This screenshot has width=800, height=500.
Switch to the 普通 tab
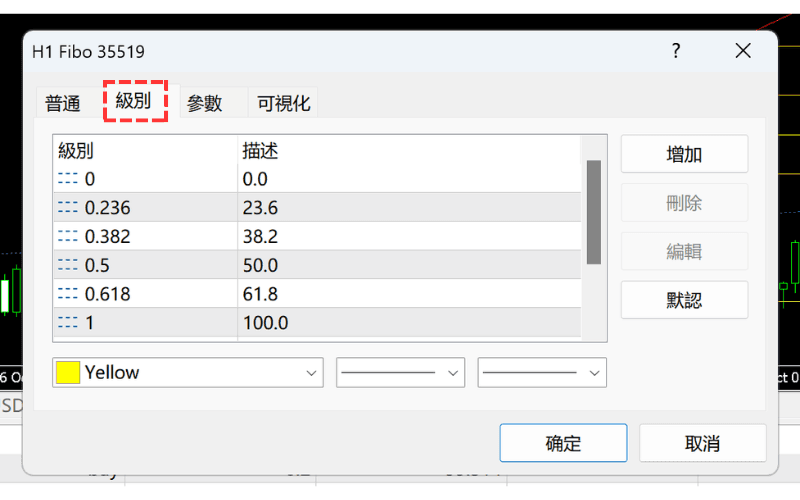[x=63, y=103]
